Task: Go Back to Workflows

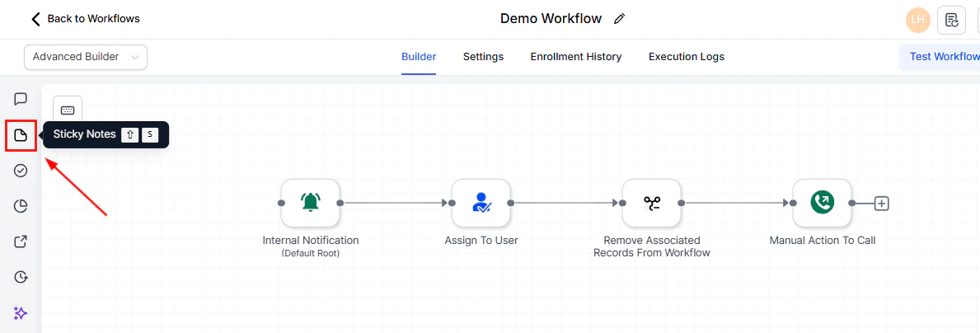Action: point(86,19)
